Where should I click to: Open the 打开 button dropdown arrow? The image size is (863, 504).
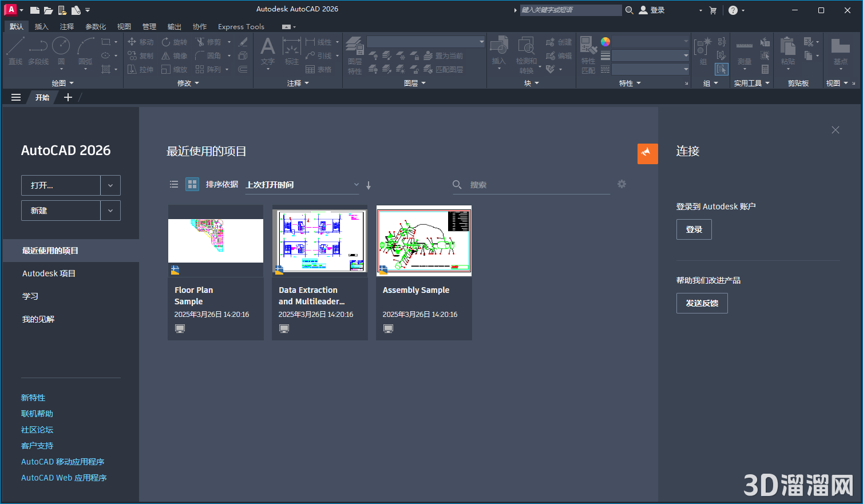110,185
